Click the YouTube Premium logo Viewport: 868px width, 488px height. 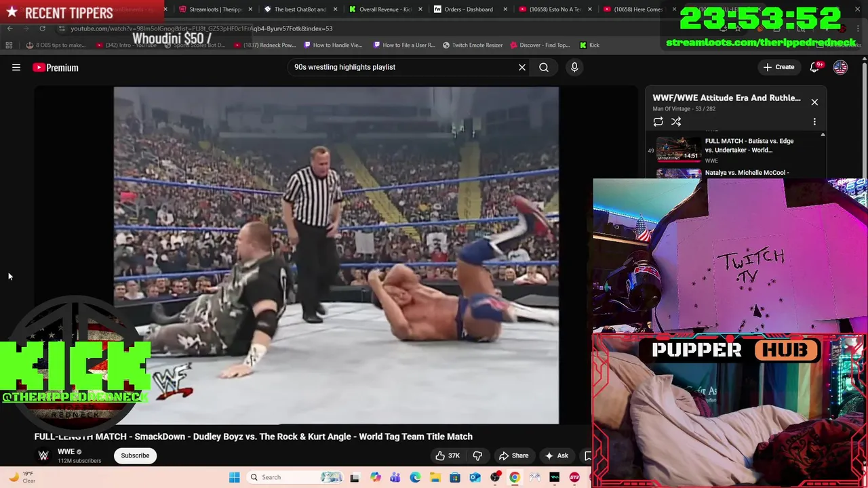(x=56, y=67)
